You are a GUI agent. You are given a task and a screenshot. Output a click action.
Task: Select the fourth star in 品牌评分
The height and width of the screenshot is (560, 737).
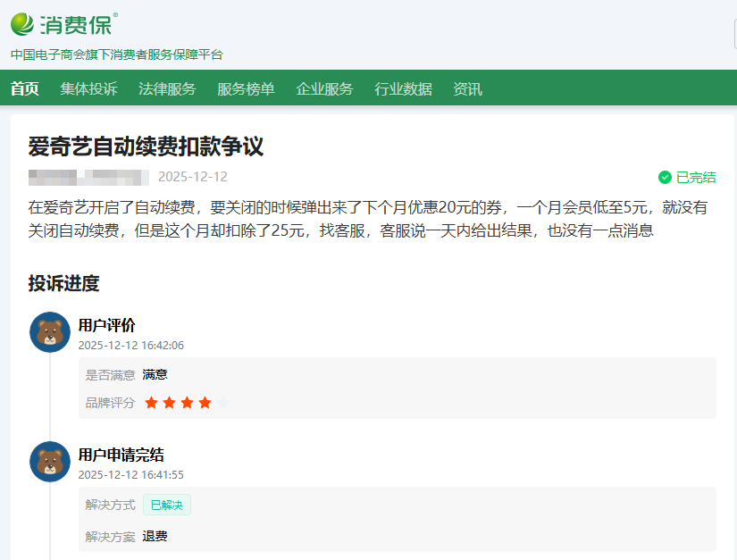(205, 403)
